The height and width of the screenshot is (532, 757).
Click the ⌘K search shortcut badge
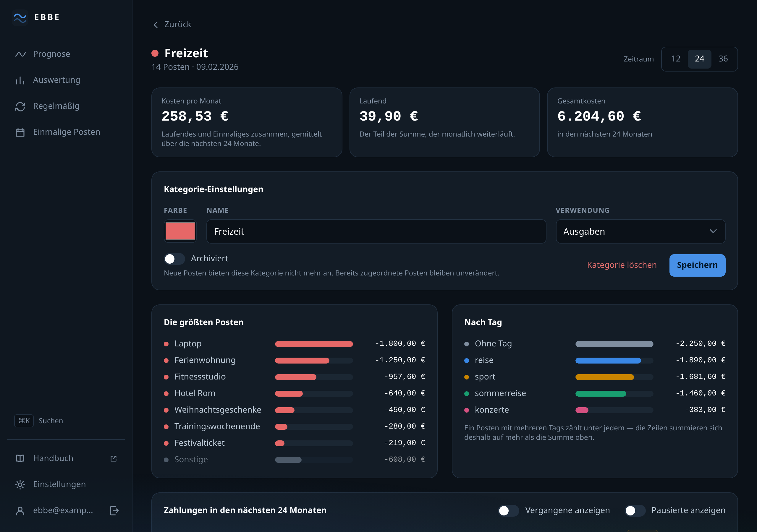pos(24,421)
